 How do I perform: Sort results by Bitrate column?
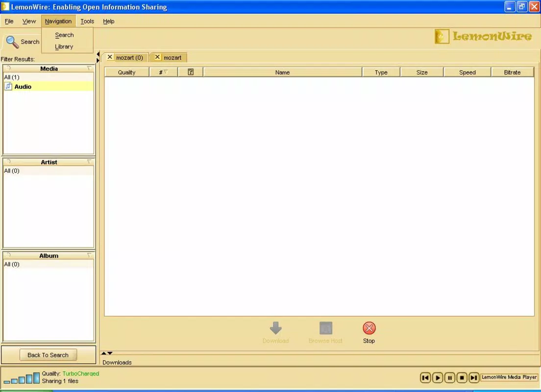(513, 72)
